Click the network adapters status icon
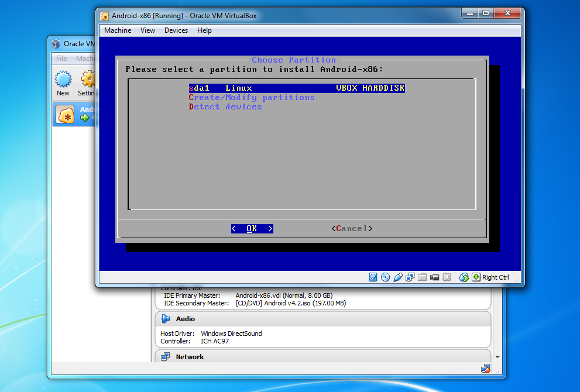This screenshot has height=392, width=580. (x=410, y=277)
